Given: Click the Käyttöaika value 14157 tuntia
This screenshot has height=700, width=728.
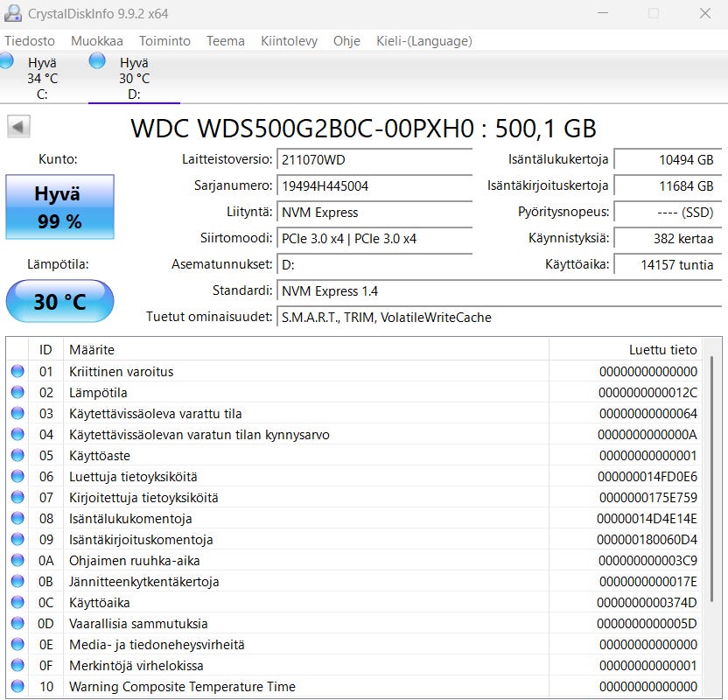Looking at the screenshot, I should tap(668, 264).
